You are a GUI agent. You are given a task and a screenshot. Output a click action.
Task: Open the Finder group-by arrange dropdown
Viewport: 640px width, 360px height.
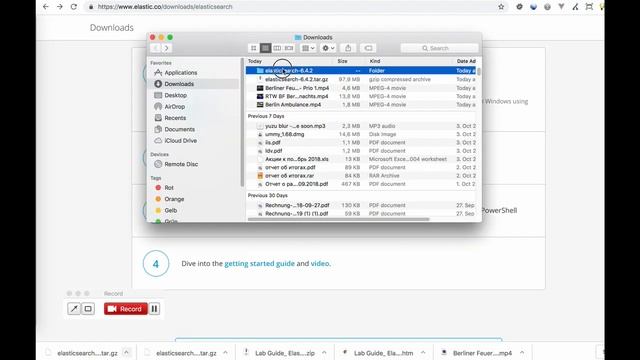tap(308, 48)
